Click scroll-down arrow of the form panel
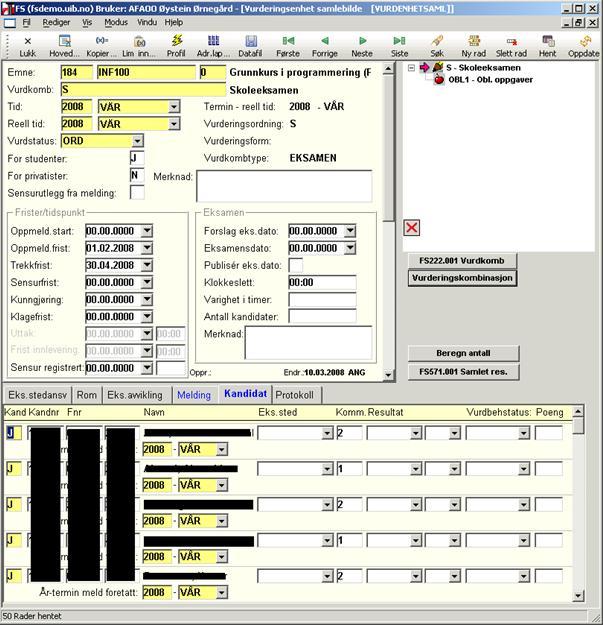 [388, 375]
